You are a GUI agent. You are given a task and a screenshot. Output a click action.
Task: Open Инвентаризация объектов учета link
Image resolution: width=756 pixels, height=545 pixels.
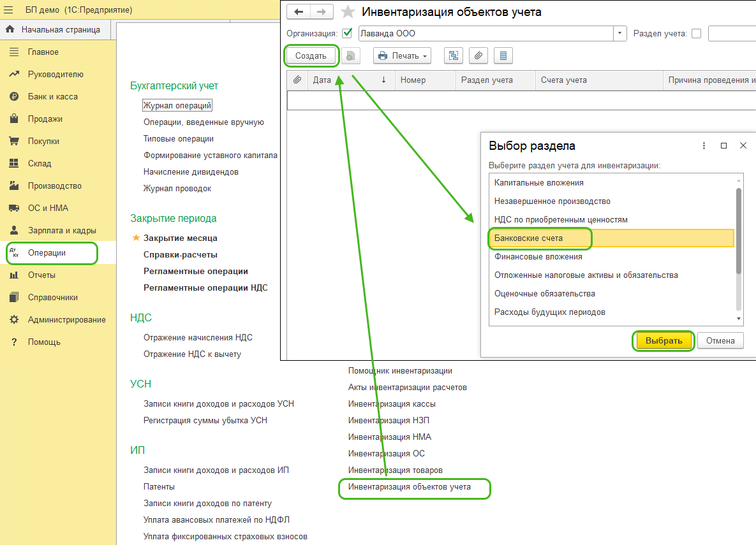click(x=410, y=487)
